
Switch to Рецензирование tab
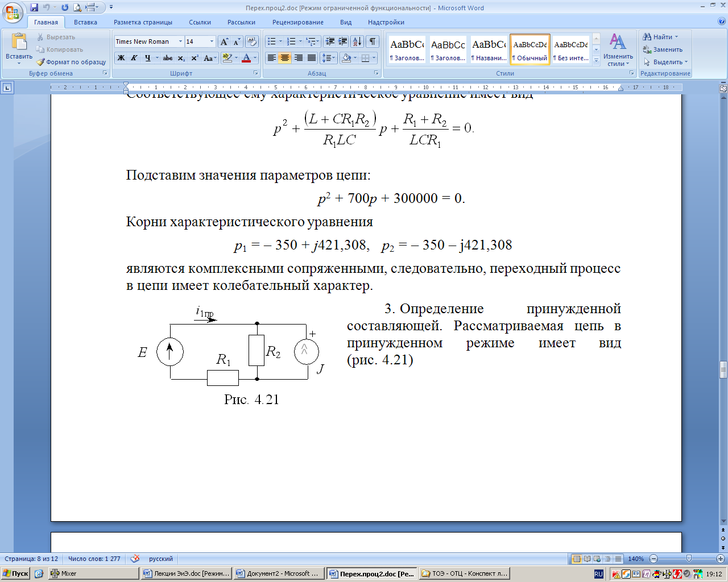(x=297, y=22)
